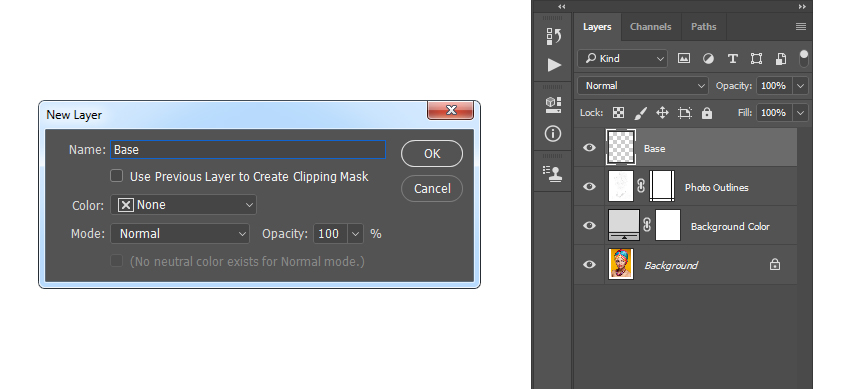Hide the Background layer

(589, 265)
